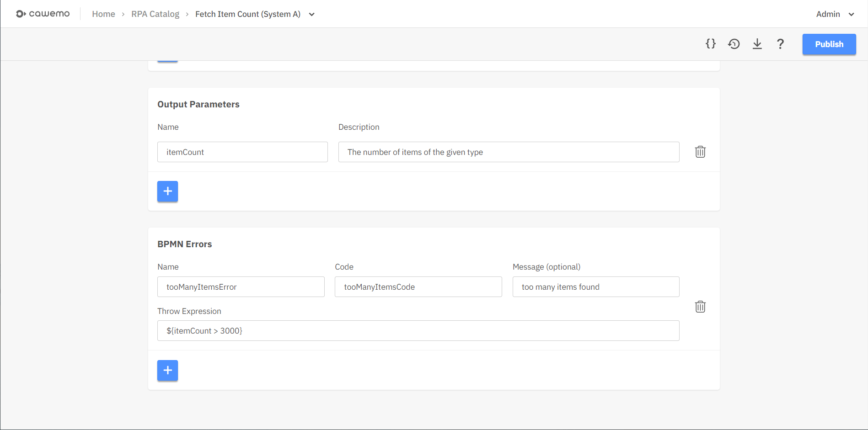
Task: Edit the itemCount name field
Action: [x=242, y=152]
